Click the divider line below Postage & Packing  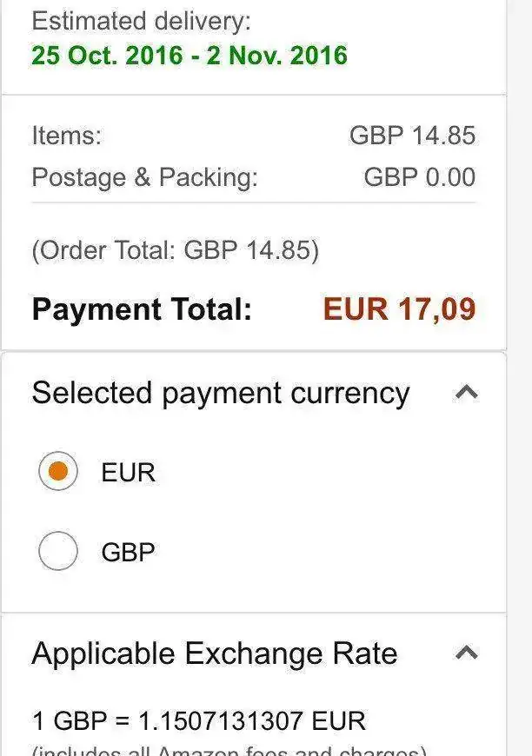(254, 202)
